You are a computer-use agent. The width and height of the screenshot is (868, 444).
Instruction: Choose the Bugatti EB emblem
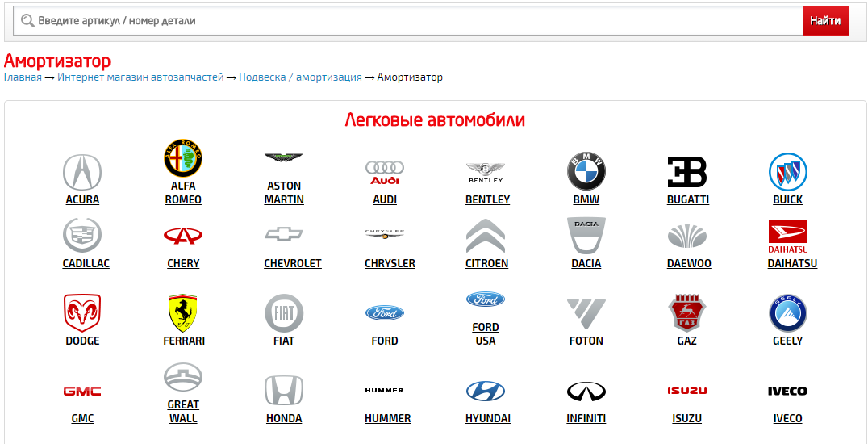click(687, 172)
